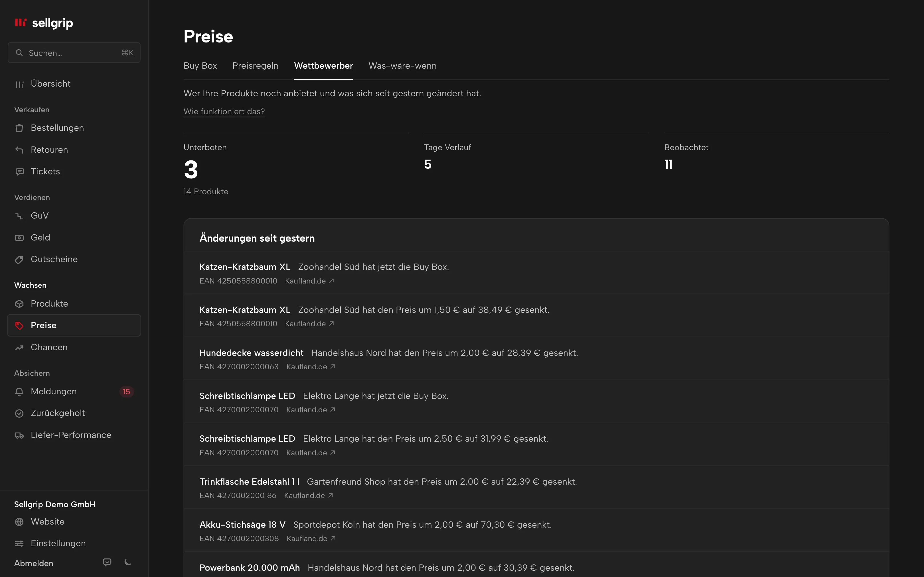Viewport: 924px width, 577px height.
Task: Open the Kaufland.de link for Akku-Stichsäge 18 V
Action: tap(311, 539)
